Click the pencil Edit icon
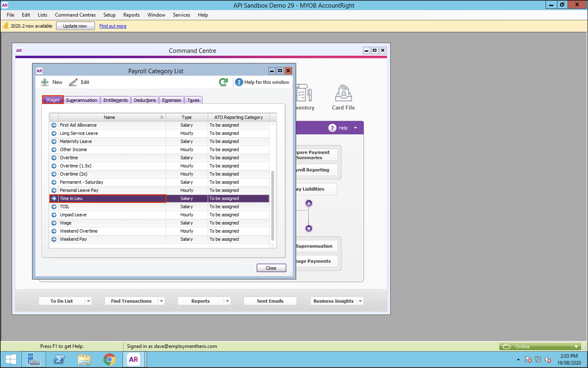588x368 pixels. click(73, 82)
